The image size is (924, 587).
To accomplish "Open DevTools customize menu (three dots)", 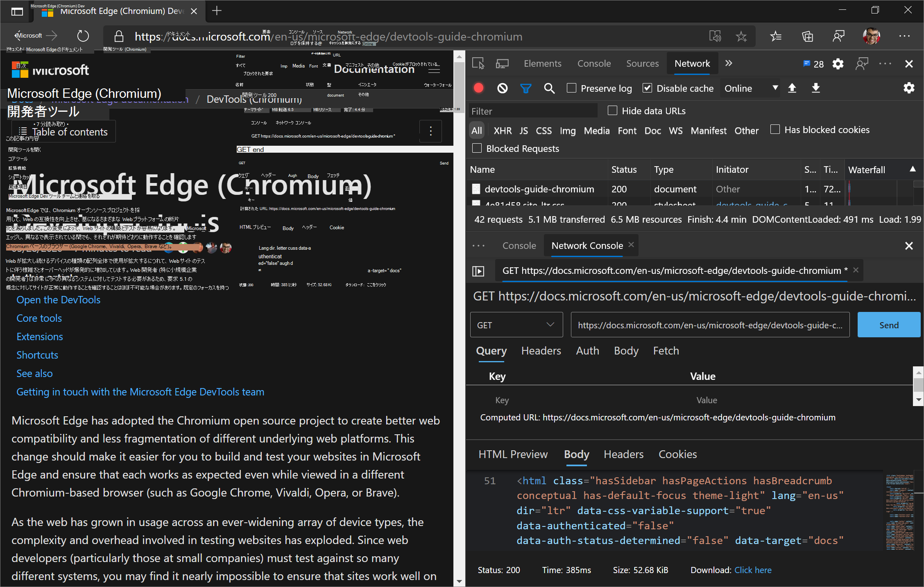I will pos(885,64).
